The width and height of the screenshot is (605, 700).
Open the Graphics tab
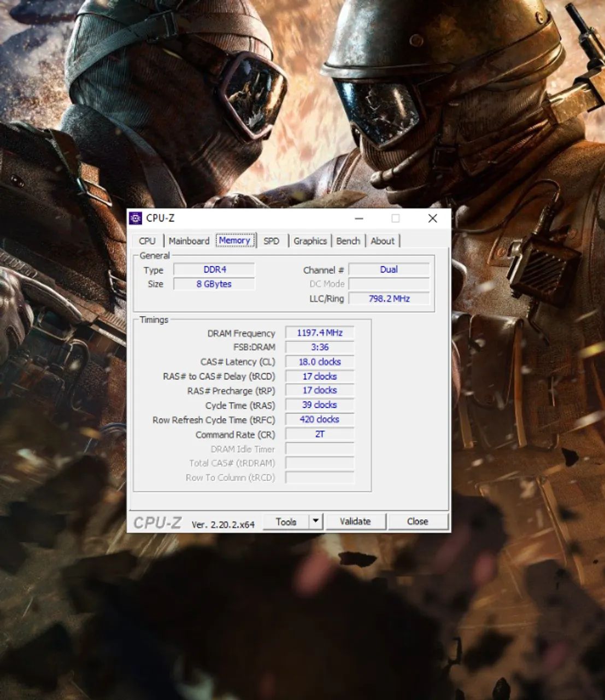310,241
